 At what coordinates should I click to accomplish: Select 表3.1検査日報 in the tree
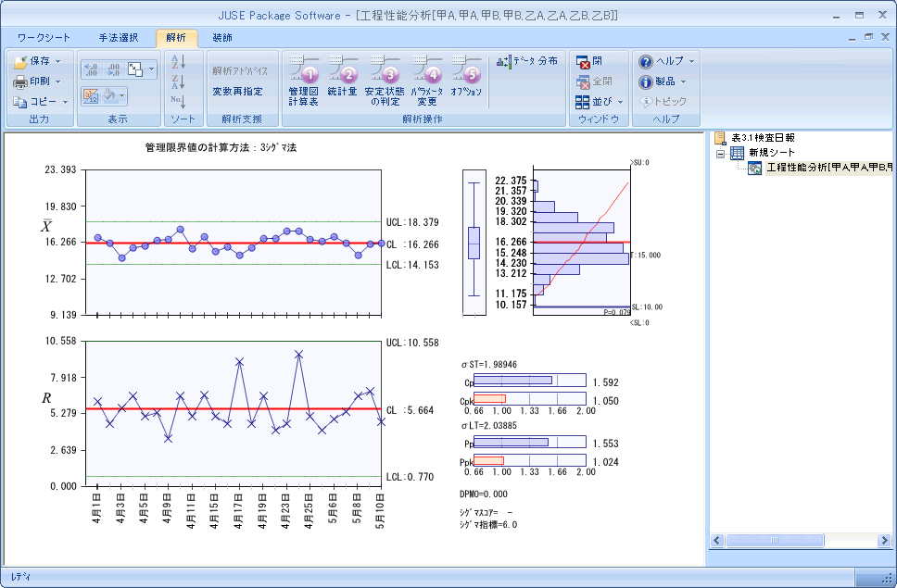(x=762, y=137)
